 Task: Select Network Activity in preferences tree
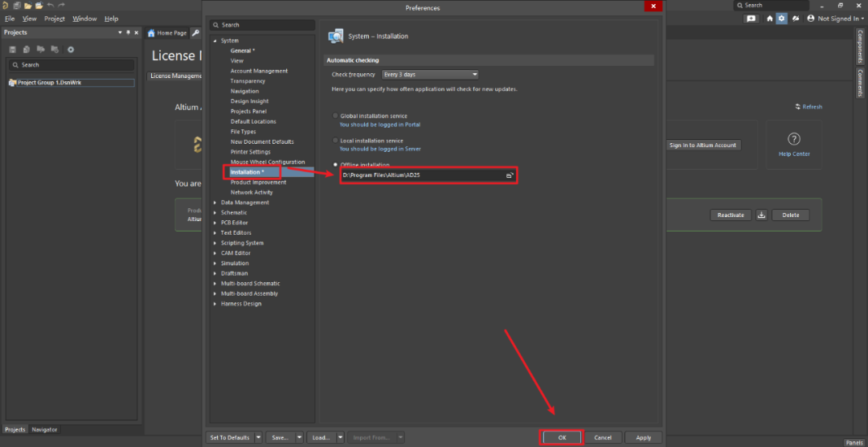pos(252,193)
